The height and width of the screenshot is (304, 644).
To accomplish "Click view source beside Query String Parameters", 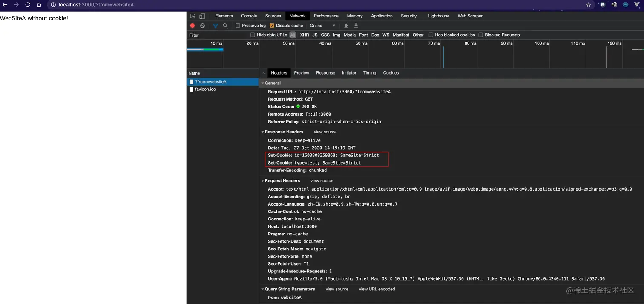I will click(337, 289).
